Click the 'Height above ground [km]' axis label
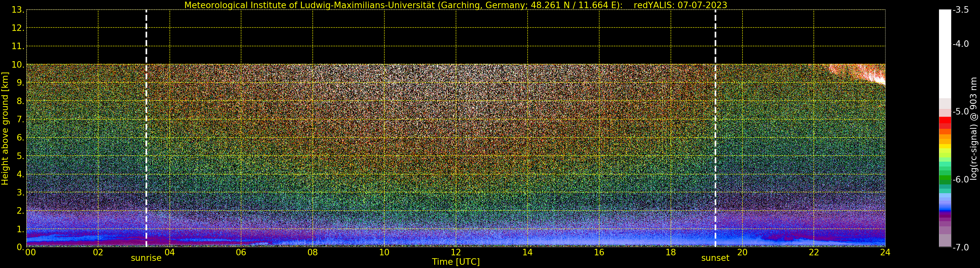This screenshot has width=980, height=268. click(5, 128)
